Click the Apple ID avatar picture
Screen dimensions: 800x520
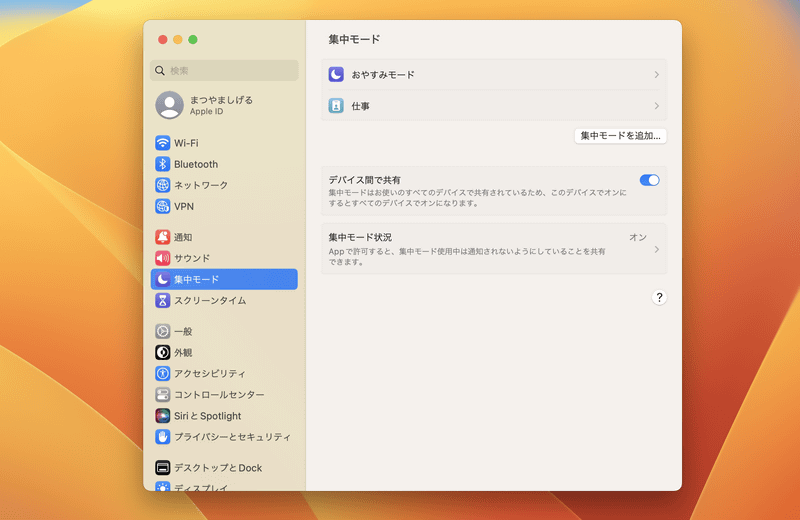169,105
